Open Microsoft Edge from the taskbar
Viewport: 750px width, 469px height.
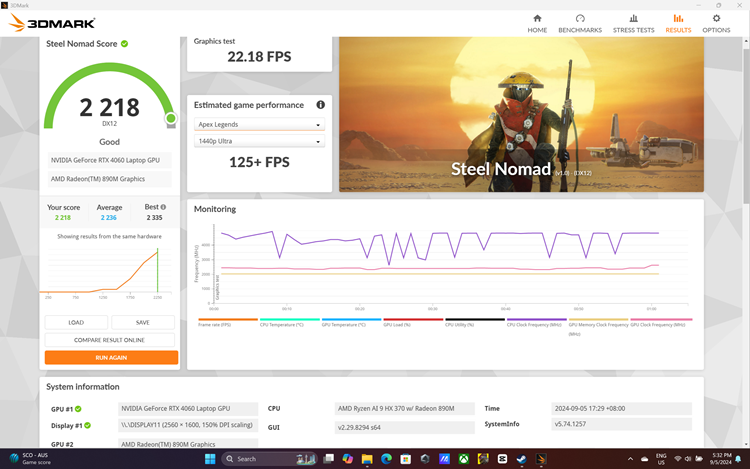[x=386, y=459]
